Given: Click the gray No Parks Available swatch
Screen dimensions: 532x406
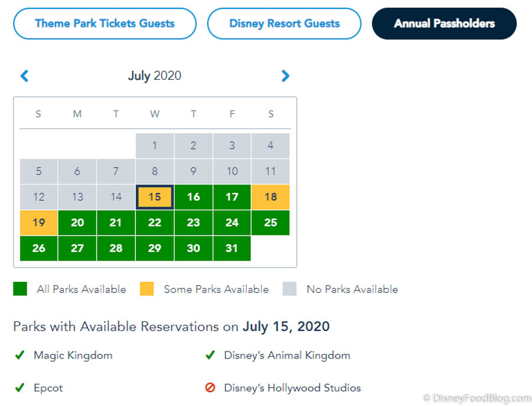Looking at the screenshot, I should coord(290,289).
